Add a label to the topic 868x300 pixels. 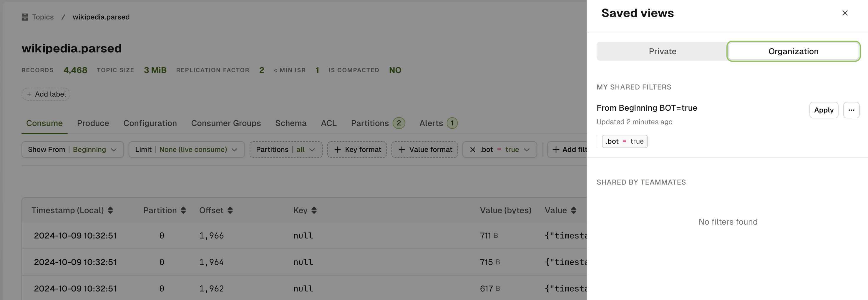coord(46,94)
